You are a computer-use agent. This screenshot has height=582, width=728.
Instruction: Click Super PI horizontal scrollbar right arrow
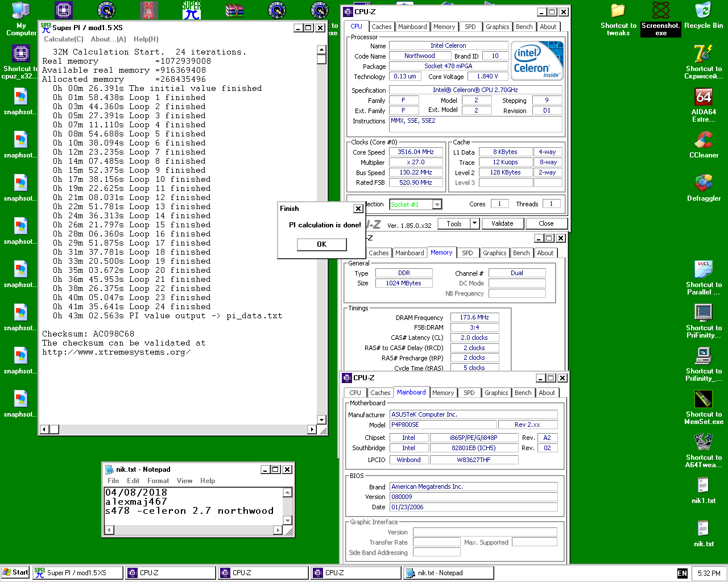click(312, 430)
